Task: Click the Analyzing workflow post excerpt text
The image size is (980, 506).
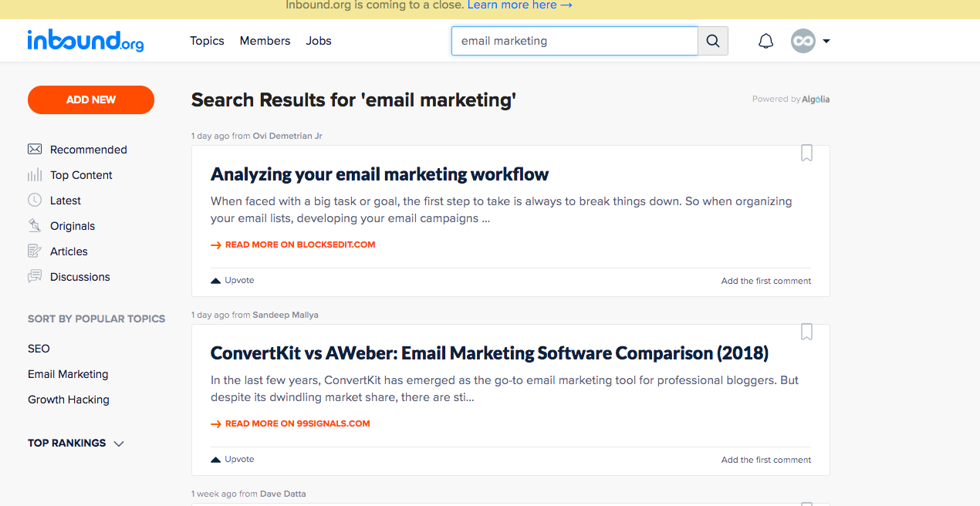Action: click(502, 210)
